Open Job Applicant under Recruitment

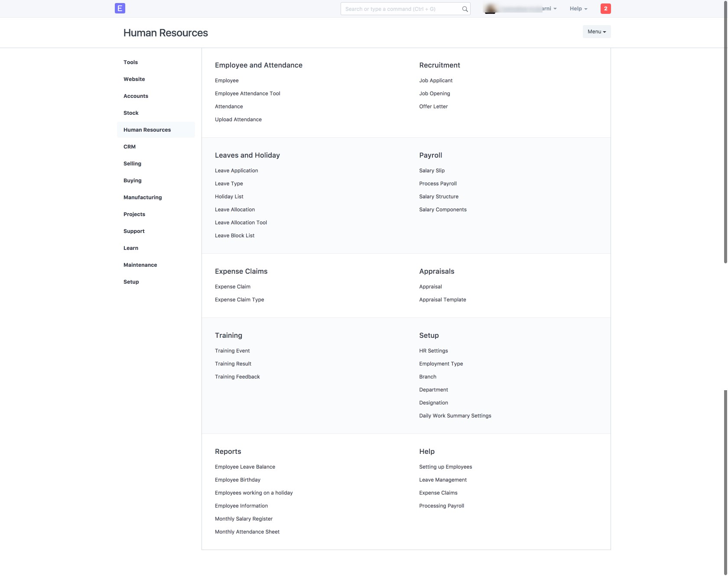(x=435, y=81)
